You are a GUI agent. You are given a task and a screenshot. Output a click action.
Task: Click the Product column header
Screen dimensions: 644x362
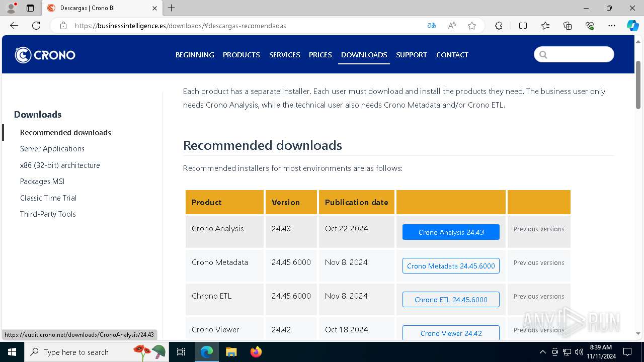coord(224,202)
